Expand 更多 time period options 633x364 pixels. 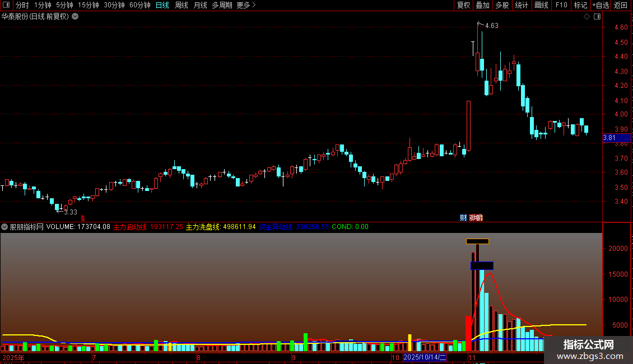point(246,5)
